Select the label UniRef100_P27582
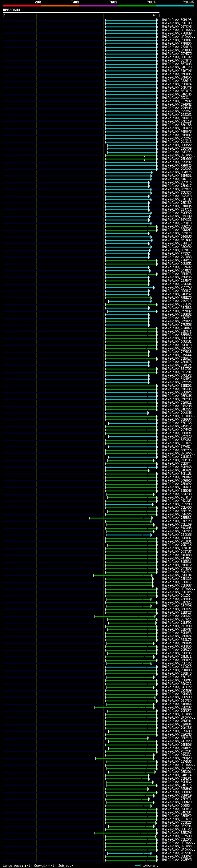The width and height of the screenshot is (197, 868). (177, 101)
